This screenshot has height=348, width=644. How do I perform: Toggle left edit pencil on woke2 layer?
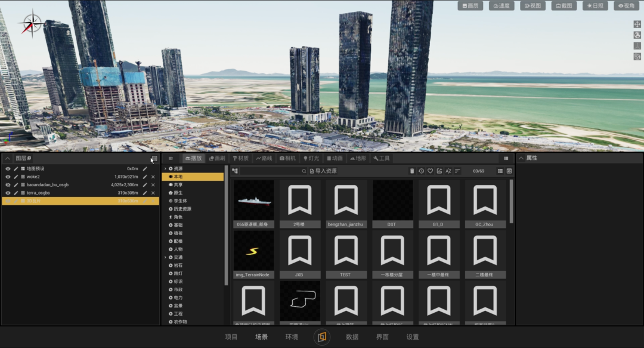16,177
